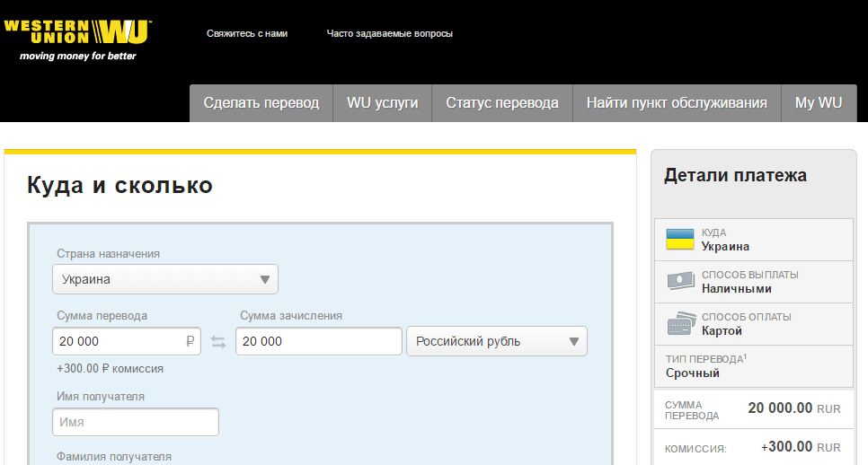This screenshot has width=868, height=465.
Task: Open the Сделать перевод tab
Action: tap(261, 103)
